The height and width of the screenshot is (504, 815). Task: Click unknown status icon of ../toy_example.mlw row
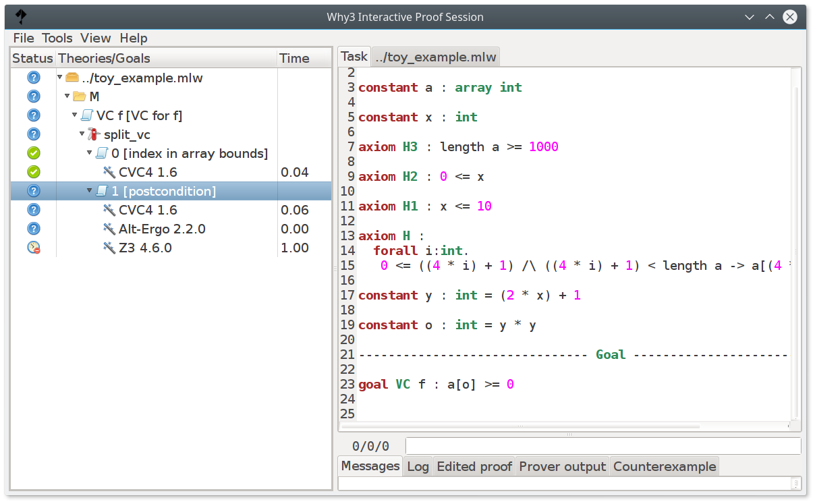(x=34, y=78)
